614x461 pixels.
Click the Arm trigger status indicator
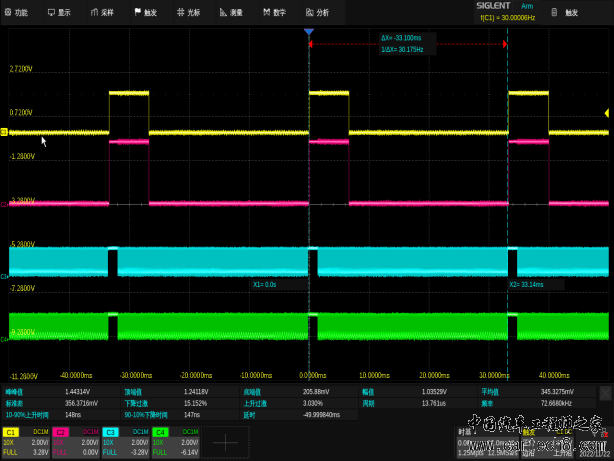527,6
